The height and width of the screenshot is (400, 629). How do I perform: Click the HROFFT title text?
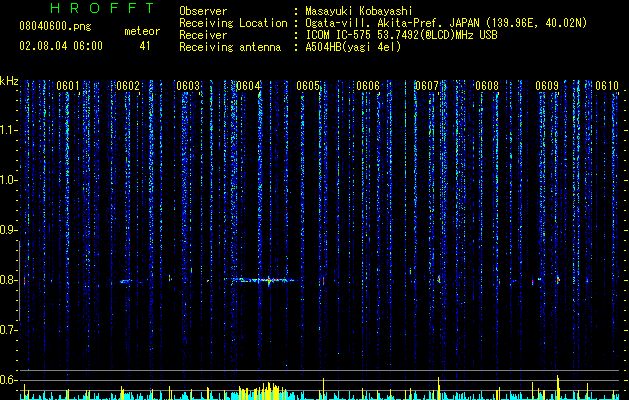pyautogui.click(x=102, y=8)
